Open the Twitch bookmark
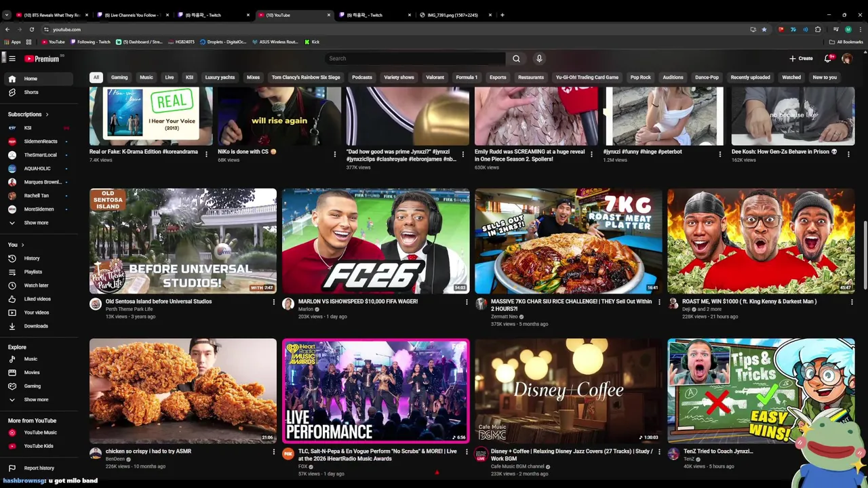Viewport: 868px width, 488px height. [90, 42]
